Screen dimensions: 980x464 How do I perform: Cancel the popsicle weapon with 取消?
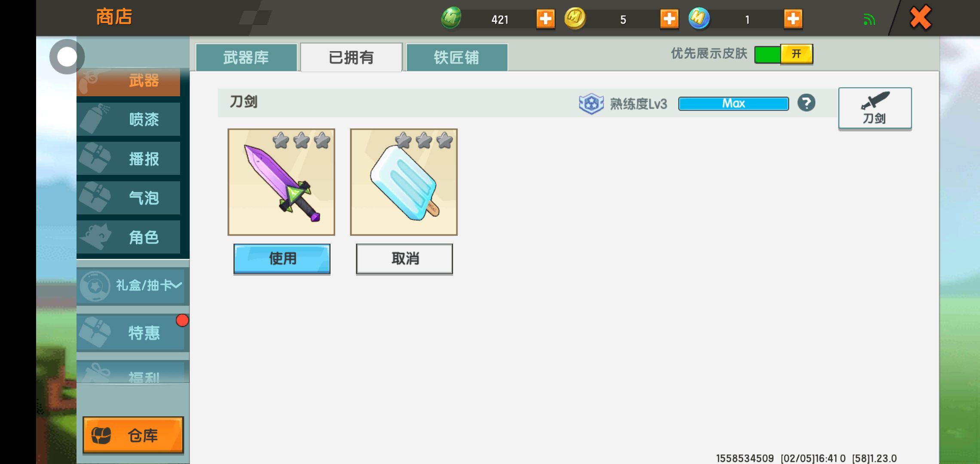click(404, 259)
